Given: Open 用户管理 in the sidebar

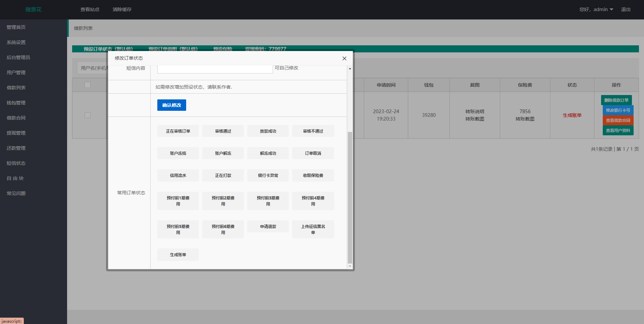Looking at the screenshot, I should tap(16, 73).
